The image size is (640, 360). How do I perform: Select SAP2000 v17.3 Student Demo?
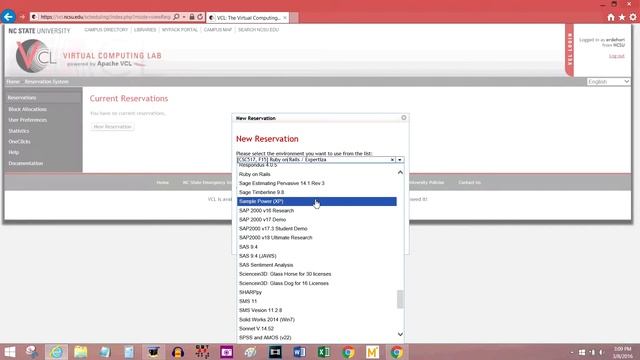pos(317,229)
